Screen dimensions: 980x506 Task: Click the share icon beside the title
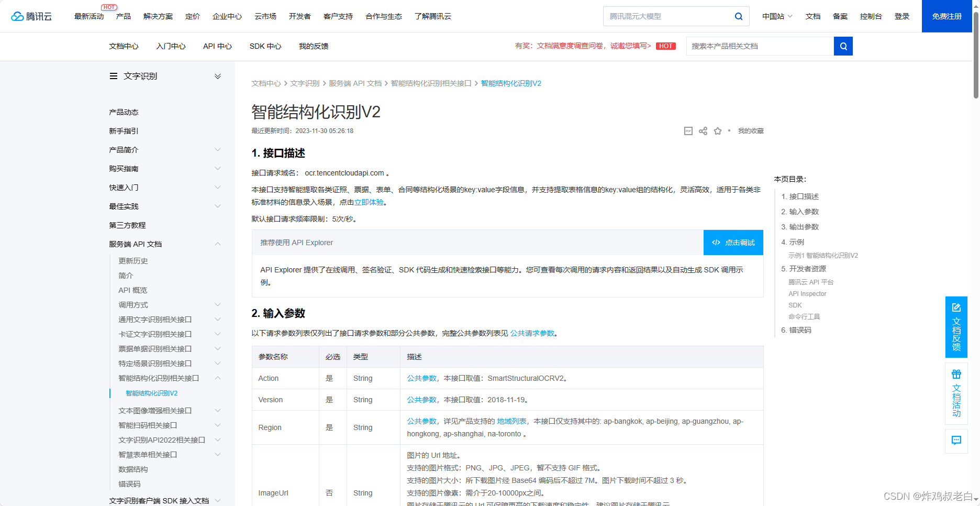703,131
